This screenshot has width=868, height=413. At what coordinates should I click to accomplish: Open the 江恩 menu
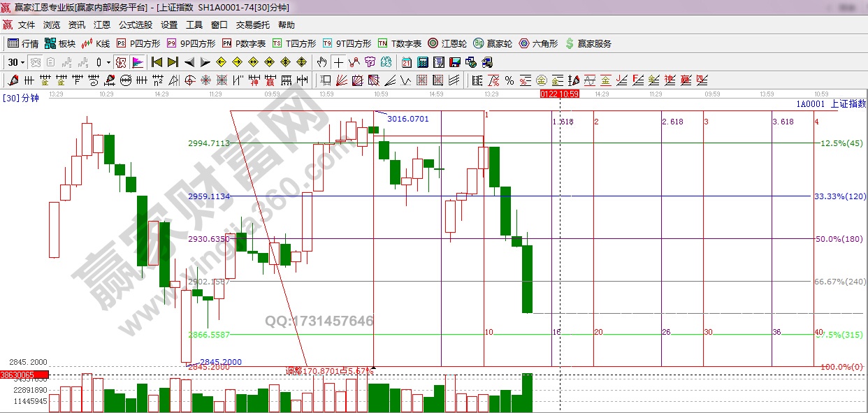click(x=102, y=24)
